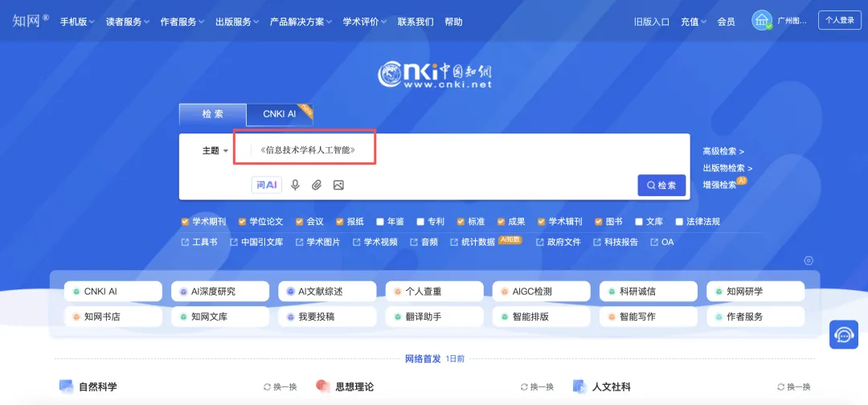
Task: Open the 学术图片 external link
Action: coord(317,242)
